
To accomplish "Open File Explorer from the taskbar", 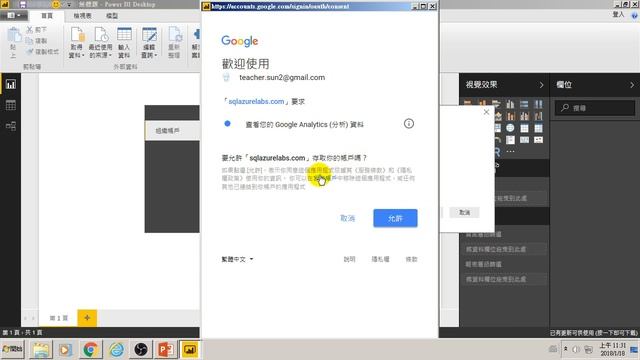I will (40, 350).
